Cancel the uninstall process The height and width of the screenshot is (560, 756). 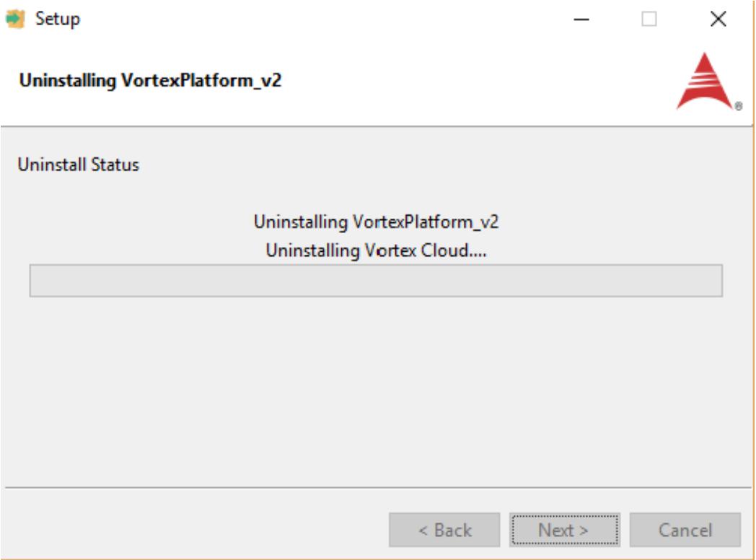pyautogui.click(x=685, y=530)
